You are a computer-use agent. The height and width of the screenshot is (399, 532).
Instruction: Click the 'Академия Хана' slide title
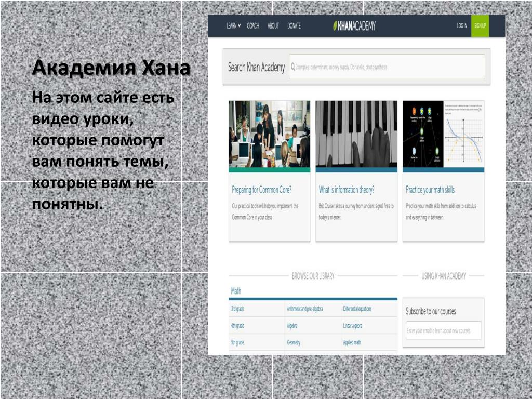[x=111, y=68]
